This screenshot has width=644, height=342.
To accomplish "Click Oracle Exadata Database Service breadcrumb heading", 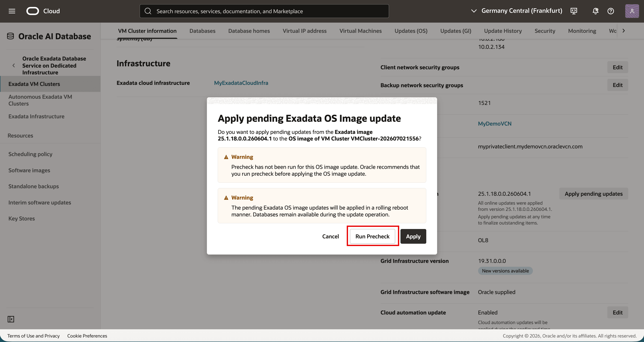I will tap(54, 65).
